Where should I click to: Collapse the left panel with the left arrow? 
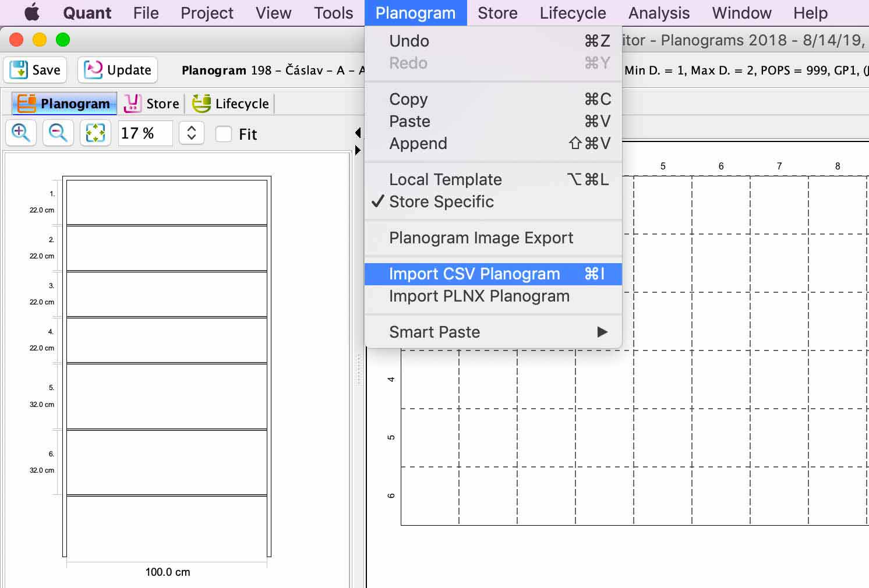pyautogui.click(x=358, y=133)
